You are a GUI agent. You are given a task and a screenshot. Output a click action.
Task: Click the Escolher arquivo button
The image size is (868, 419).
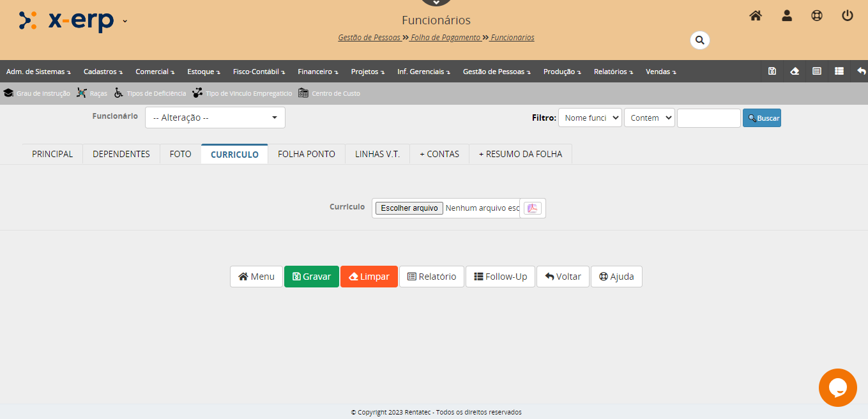point(409,208)
